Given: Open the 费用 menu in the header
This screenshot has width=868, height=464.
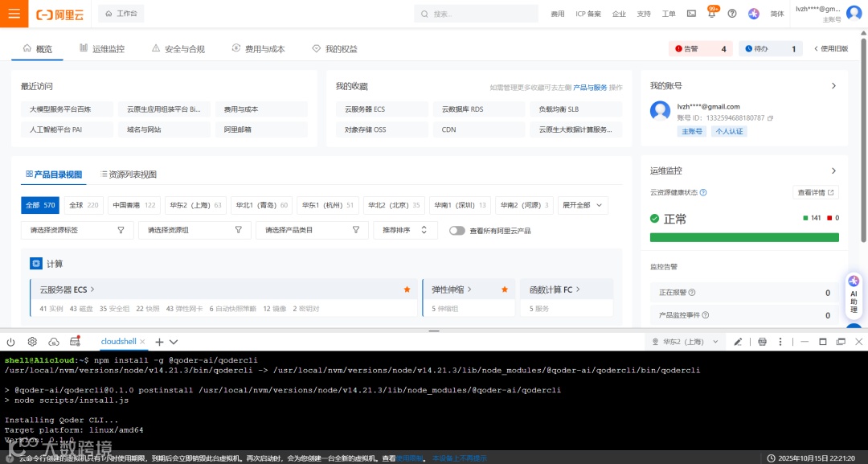Looking at the screenshot, I should pyautogui.click(x=558, y=14).
